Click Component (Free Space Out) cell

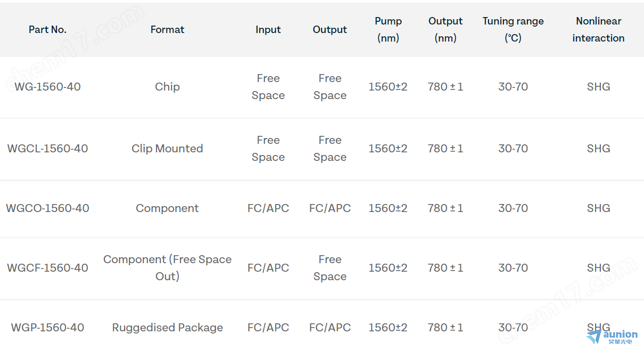click(167, 268)
